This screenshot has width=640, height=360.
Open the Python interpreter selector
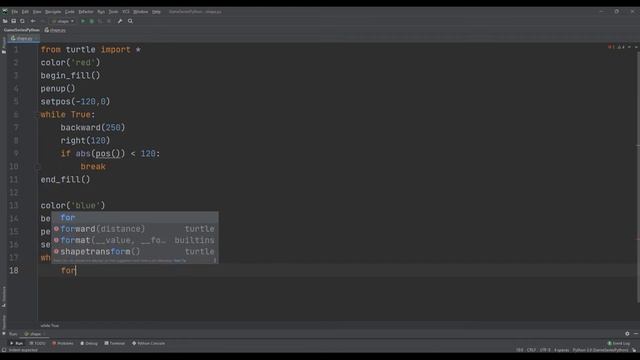point(600,350)
